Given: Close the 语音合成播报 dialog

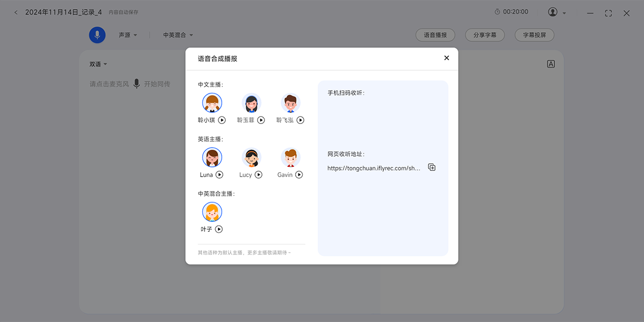Looking at the screenshot, I should [447, 58].
